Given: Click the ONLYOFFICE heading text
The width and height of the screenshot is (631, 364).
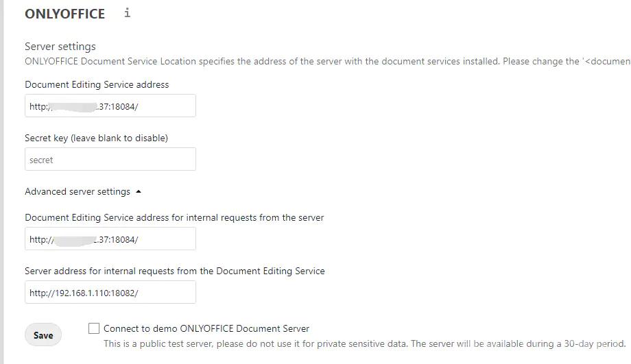Looking at the screenshot, I should click(x=64, y=14).
